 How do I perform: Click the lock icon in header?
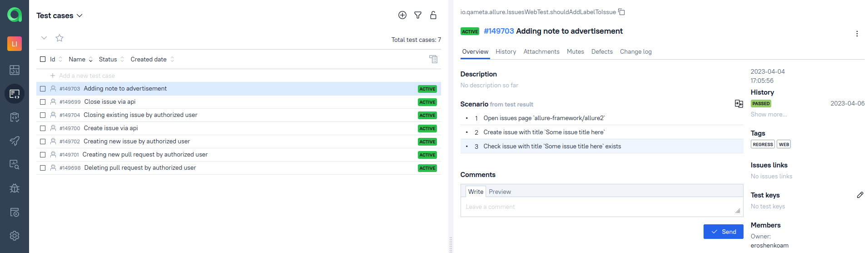pyautogui.click(x=433, y=15)
